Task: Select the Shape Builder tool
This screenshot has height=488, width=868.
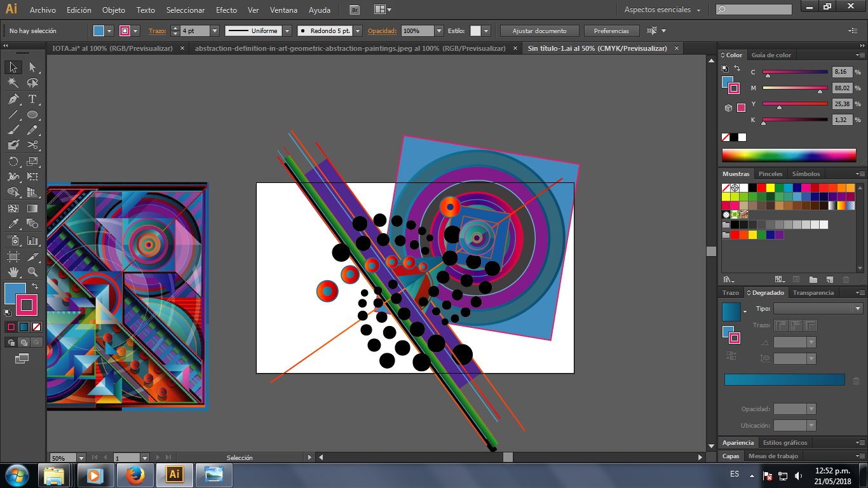Action: [x=13, y=192]
